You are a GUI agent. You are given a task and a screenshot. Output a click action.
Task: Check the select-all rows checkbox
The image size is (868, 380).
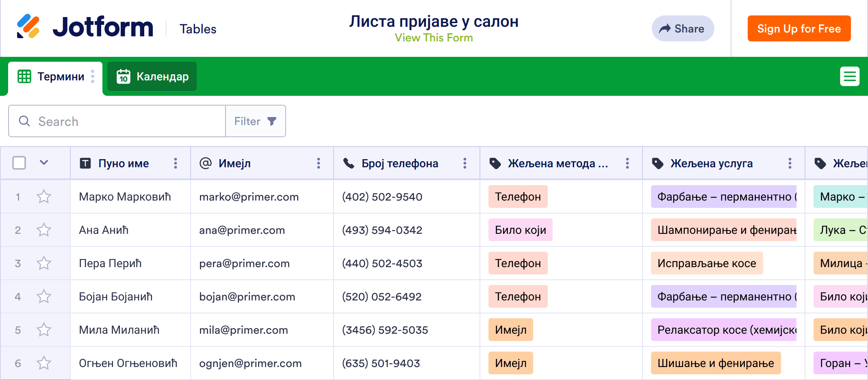tap(19, 163)
